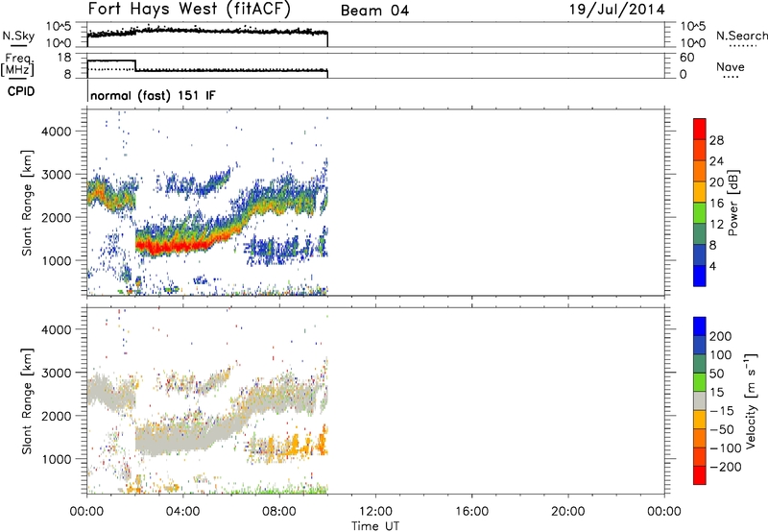768x532 pixels.
Task: Click the 'Power [dB]' color bar title
Action: pos(733,203)
